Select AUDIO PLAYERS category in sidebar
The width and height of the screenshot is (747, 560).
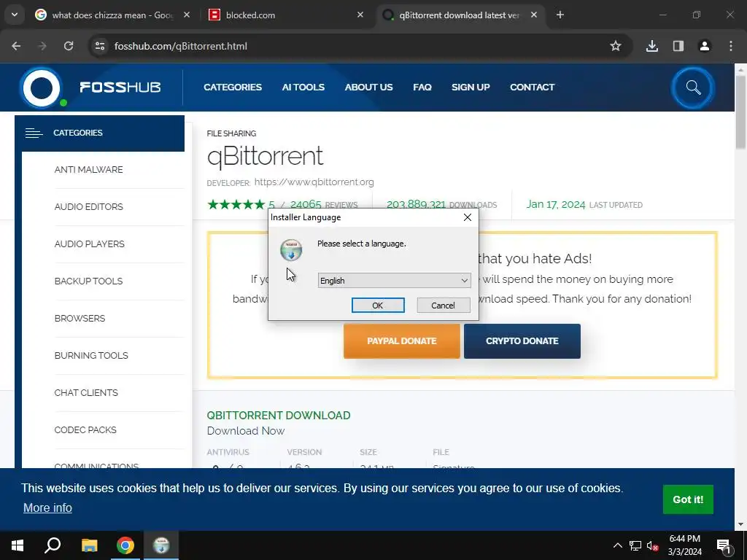click(90, 244)
